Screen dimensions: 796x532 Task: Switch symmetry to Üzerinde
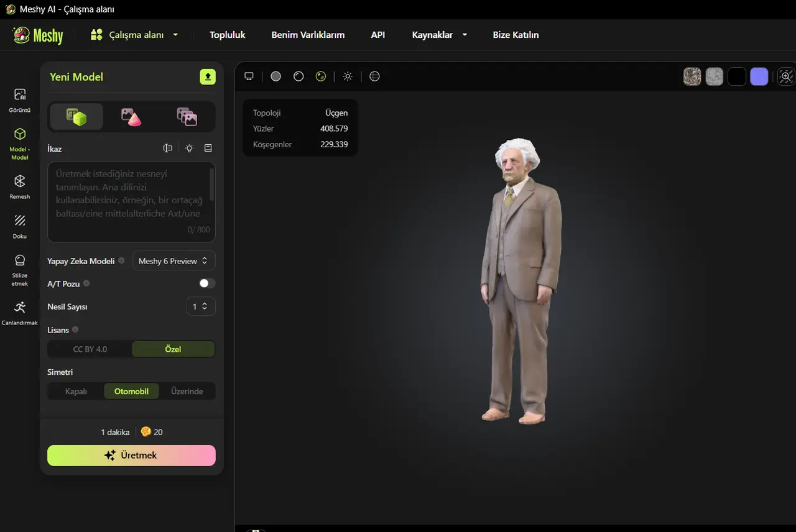(x=187, y=391)
